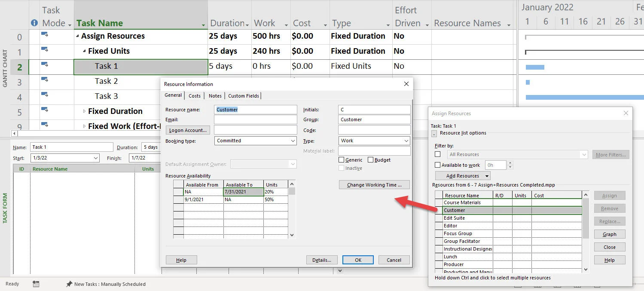Screen dimensions: 644x291
Task: Toggle the Budget checkbox
Action: 370,160
